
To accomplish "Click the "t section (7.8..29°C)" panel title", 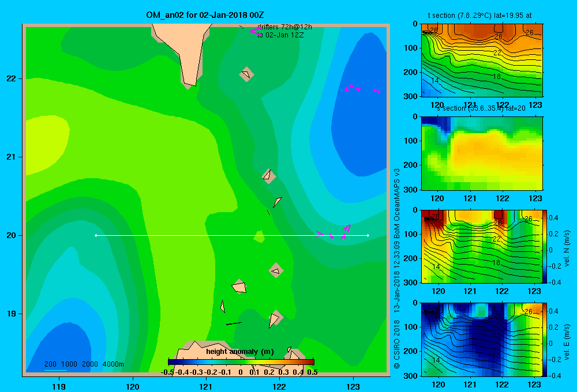I will pyautogui.click(x=479, y=16).
